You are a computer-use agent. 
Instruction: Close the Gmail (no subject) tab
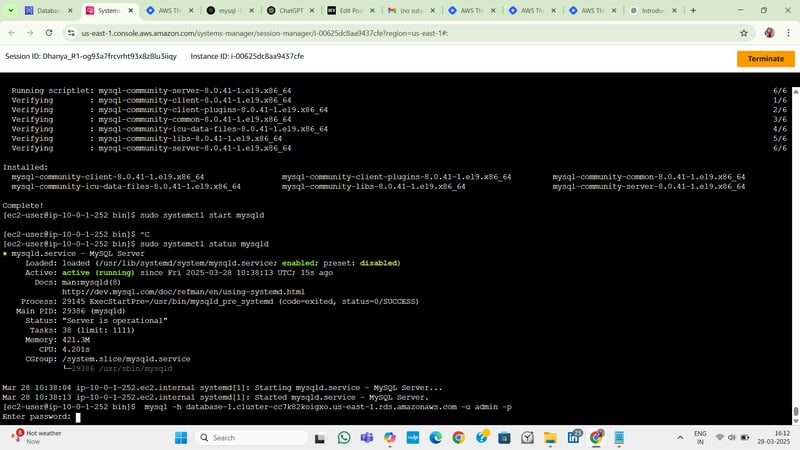point(433,10)
